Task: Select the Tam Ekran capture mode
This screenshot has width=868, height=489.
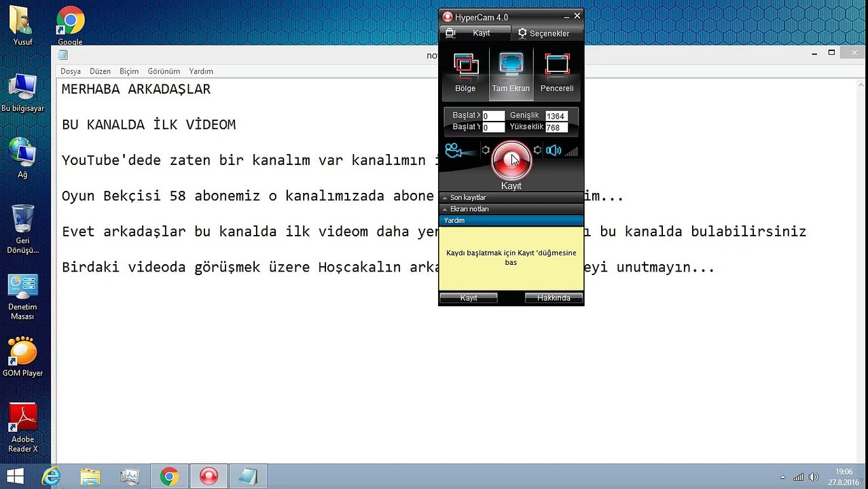Action: [511, 73]
